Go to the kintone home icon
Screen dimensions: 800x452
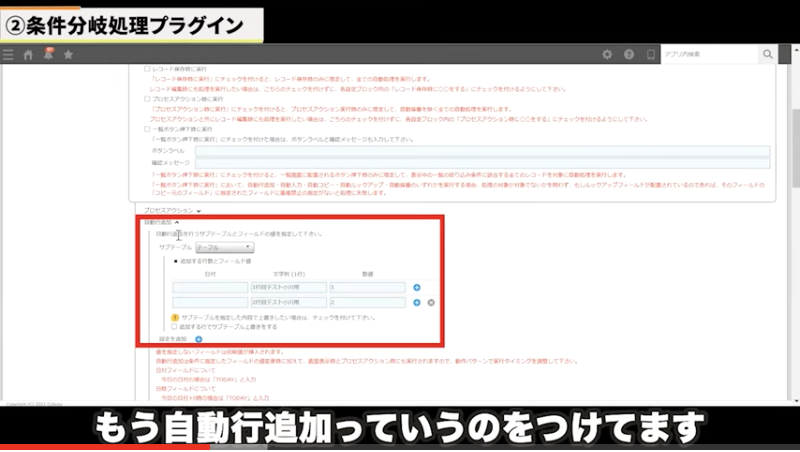28,54
